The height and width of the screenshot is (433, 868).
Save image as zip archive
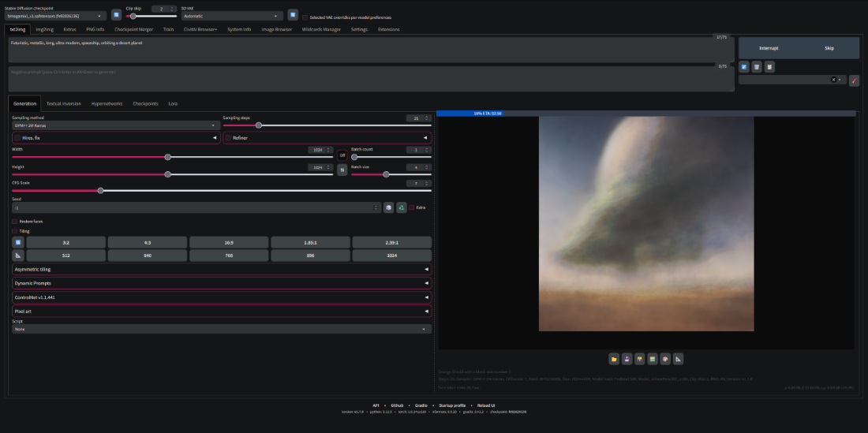639,359
